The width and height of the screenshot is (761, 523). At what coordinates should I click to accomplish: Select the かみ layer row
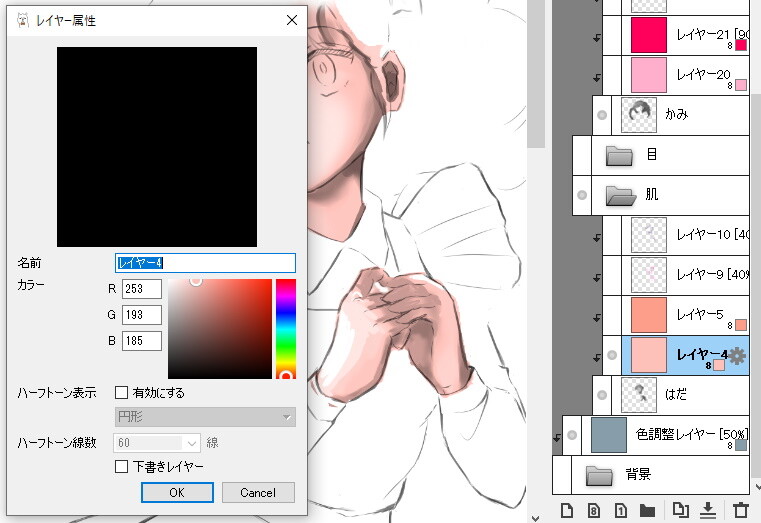click(680, 115)
